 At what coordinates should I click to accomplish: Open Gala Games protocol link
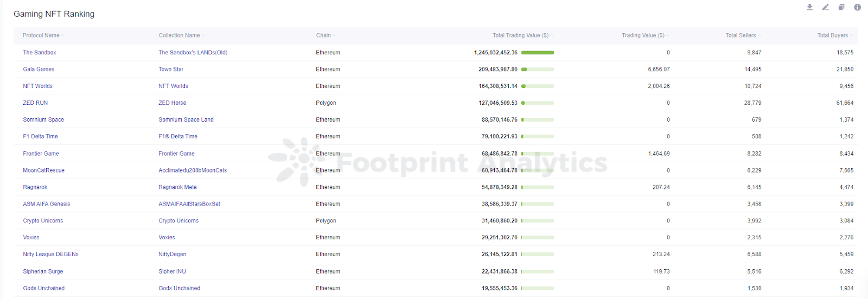point(39,69)
